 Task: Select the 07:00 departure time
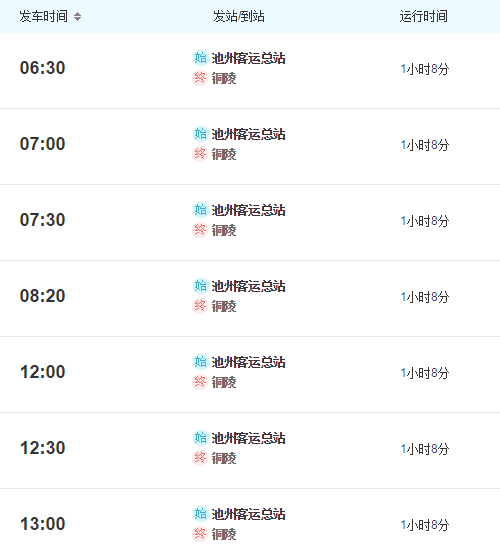pos(42,144)
